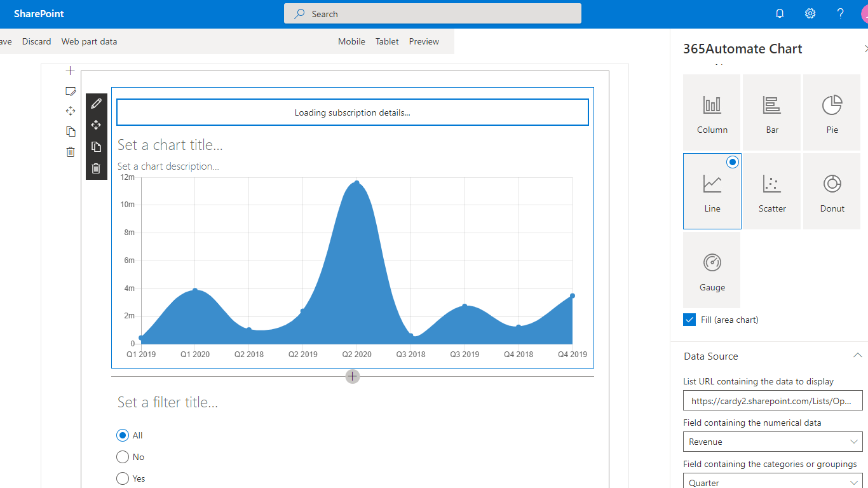Open the Revenue field dropdown
Viewport: 868px width, 488px height.
coord(773,442)
